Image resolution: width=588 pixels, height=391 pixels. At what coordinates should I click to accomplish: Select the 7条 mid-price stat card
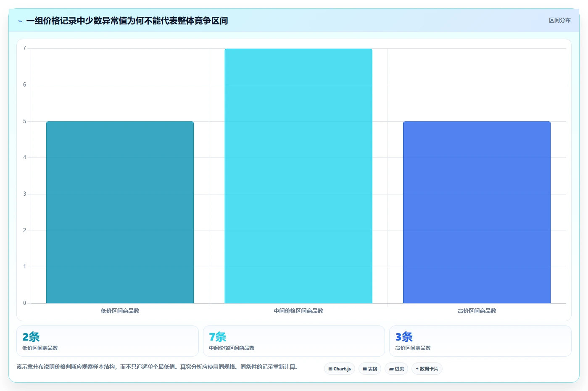[294, 341]
